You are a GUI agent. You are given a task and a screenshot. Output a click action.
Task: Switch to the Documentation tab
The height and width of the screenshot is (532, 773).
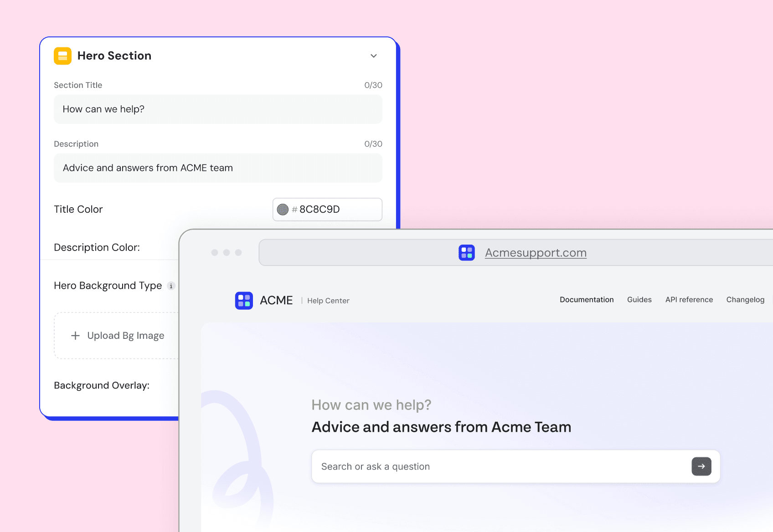point(587,300)
